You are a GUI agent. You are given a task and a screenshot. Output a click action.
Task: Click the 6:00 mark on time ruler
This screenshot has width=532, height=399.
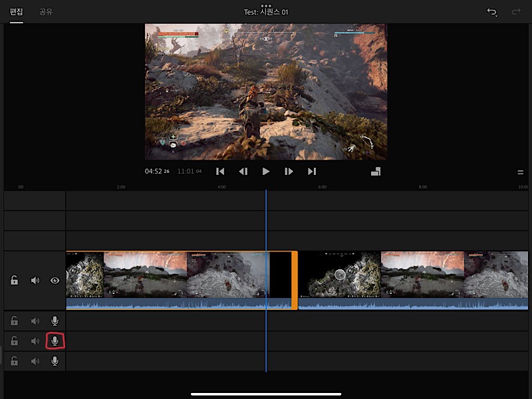tap(322, 187)
